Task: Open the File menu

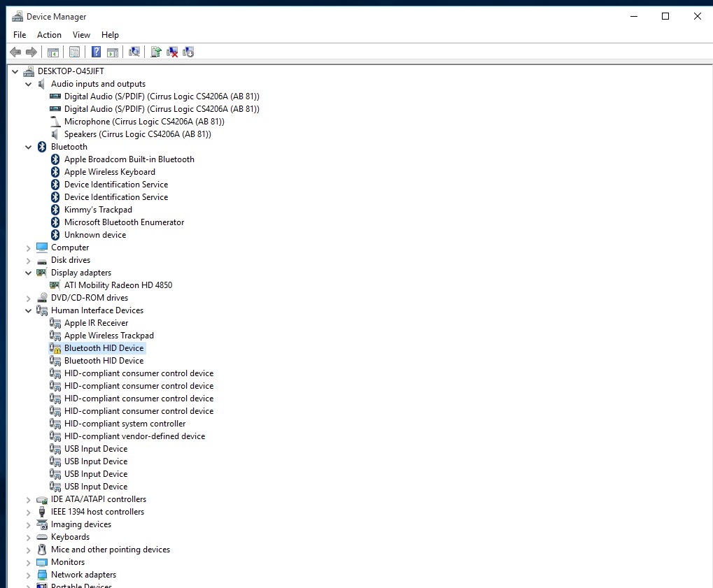Action: [20, 35]
